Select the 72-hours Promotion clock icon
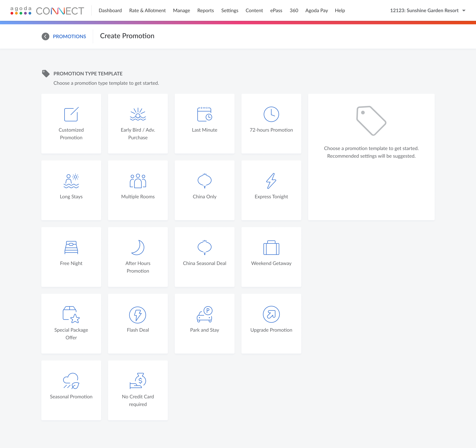 [x=271, y=114]
